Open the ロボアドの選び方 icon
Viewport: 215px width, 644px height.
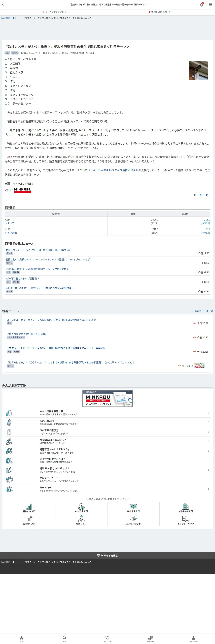point(9,432)
